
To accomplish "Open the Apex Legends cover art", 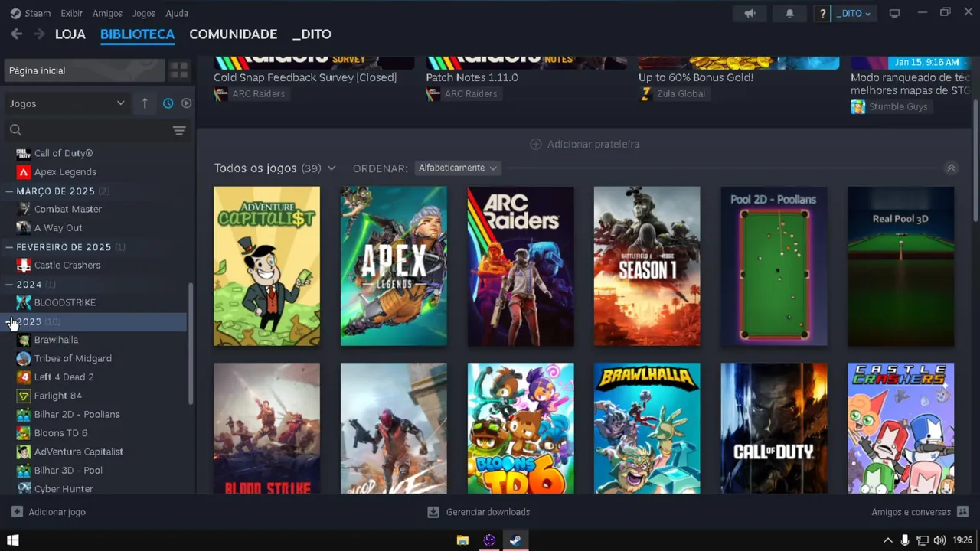I will pyautogui.click(x=394, y=266).
